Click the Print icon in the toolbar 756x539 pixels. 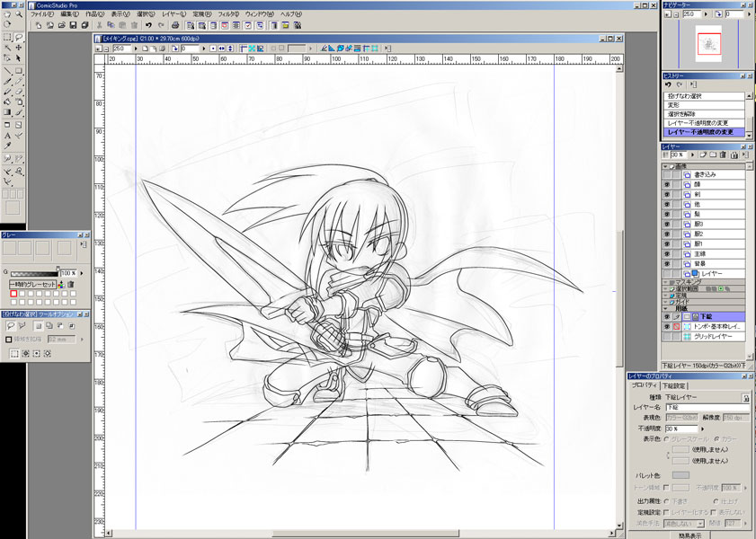point(175,25)
